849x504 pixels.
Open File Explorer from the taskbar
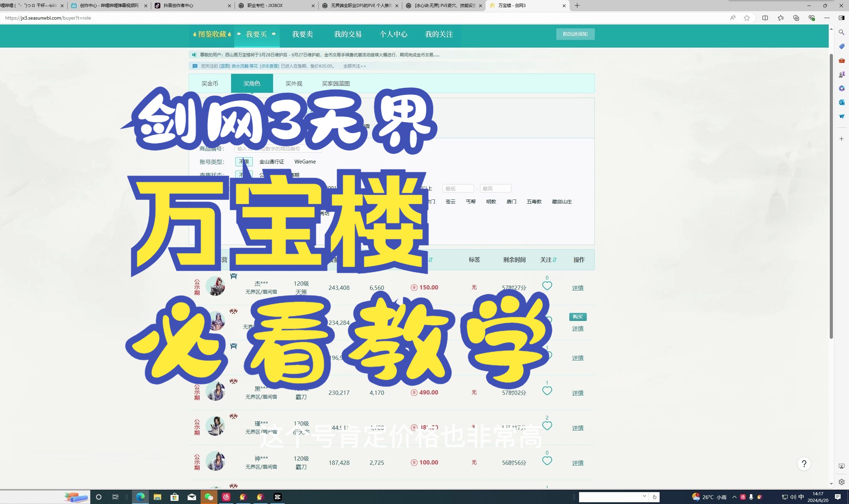click(x=158, y=497)
